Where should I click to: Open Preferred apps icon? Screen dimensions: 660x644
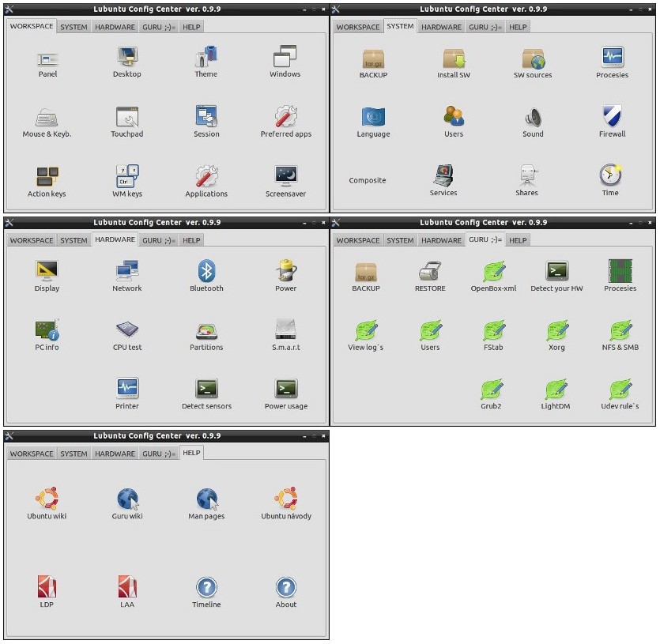pos(286,116)
